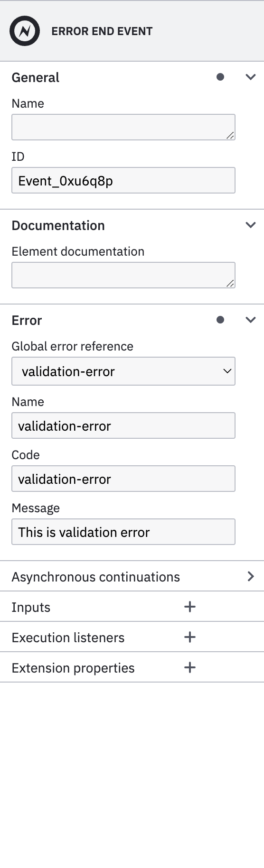
Task: Focus the Element documentation text area
Action: pyautogui.click(x=123, y=275)
